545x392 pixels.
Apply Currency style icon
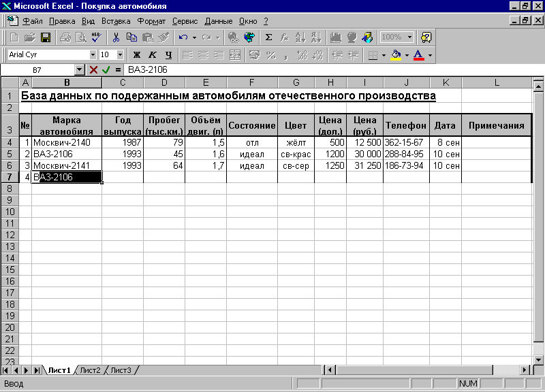[x=255, y=55]
